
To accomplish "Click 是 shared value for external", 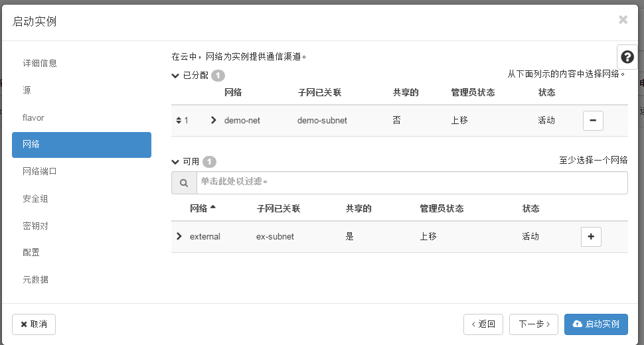I will pyautogui.click(x=349, y=237).
